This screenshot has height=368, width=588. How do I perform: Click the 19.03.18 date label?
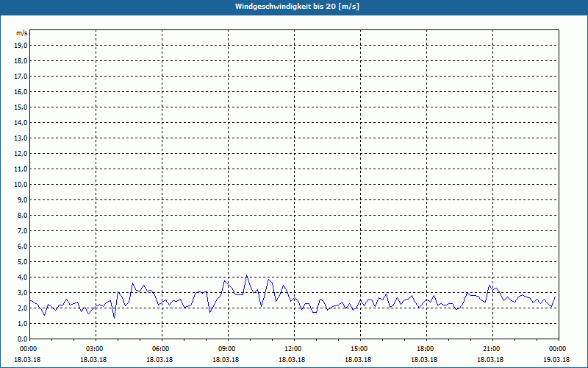(x=556, y=360)
